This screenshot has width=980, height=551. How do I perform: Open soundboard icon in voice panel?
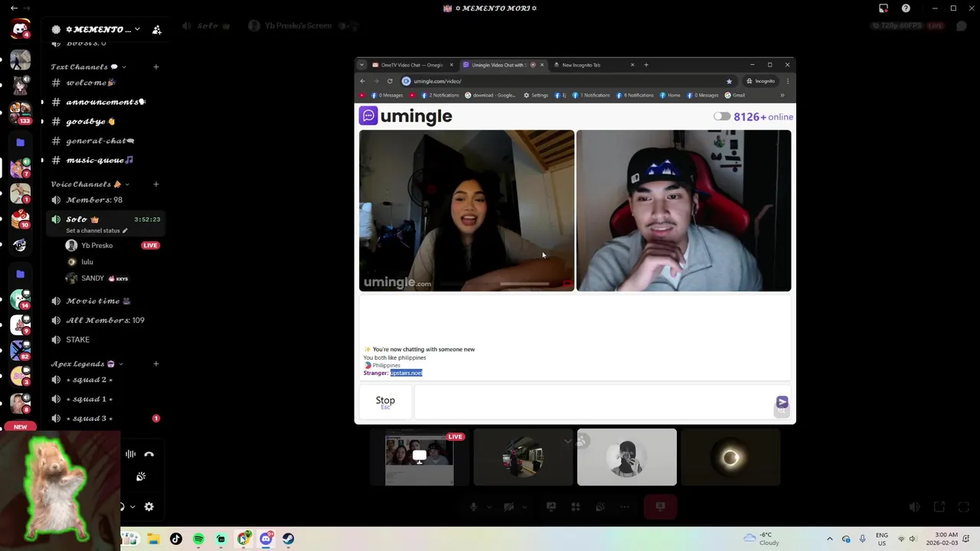click(141, 477)
